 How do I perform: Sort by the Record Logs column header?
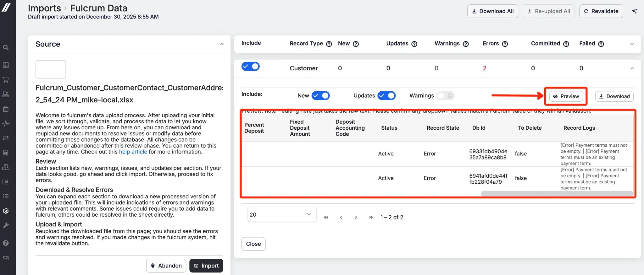coord(579,128)
